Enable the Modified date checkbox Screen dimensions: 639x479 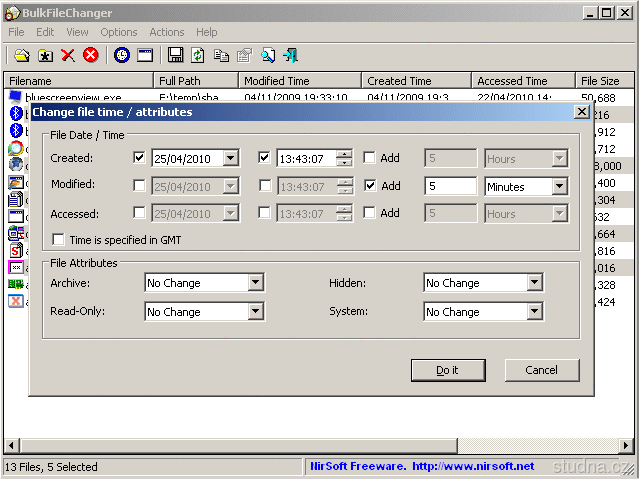tap(139, 186)
